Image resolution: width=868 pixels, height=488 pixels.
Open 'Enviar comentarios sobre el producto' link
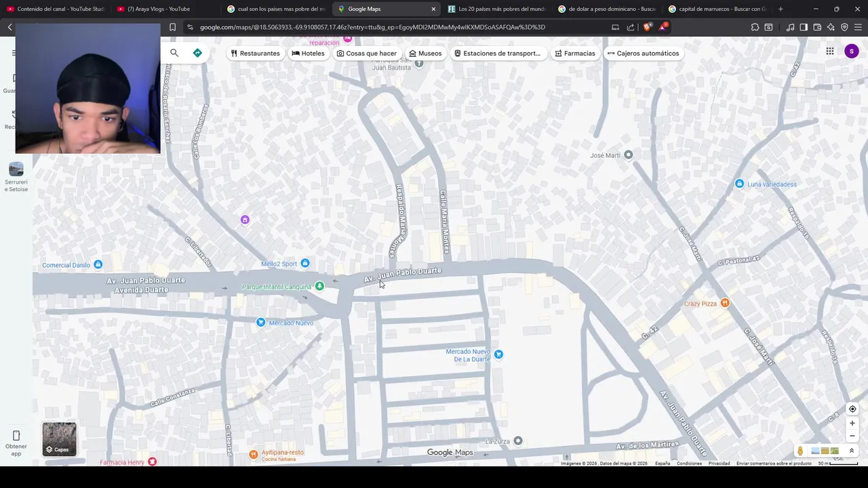[774, 464]
